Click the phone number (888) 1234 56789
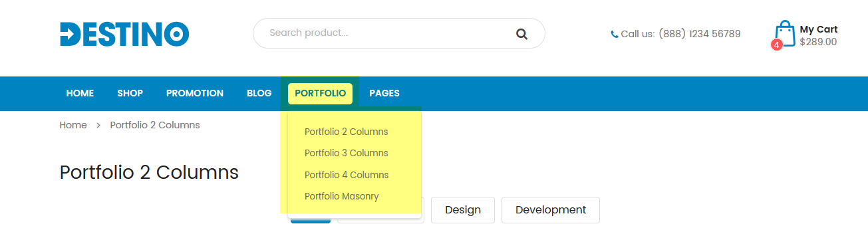 (699, 34)
